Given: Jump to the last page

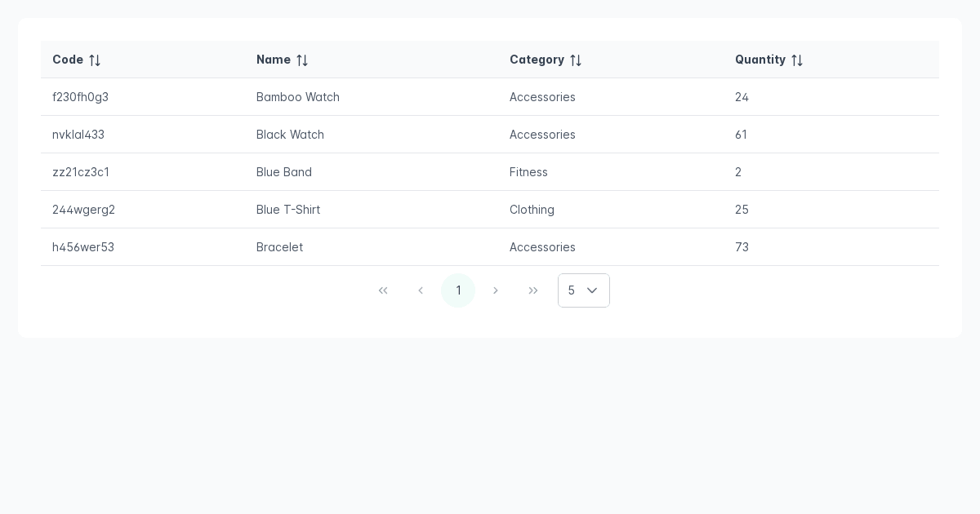Looking at the screenshot, I should (x=533, y=290).
